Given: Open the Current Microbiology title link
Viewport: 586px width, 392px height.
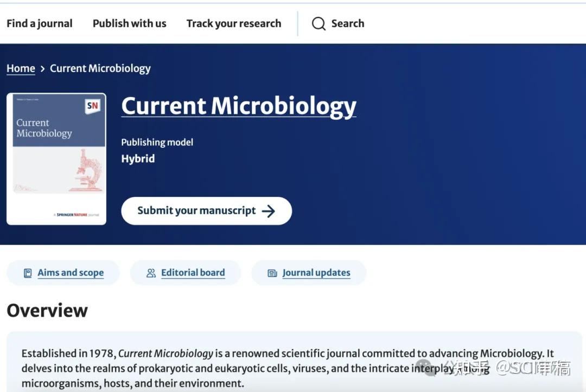Looking at the screenshot, I should [x=239, y=106].
